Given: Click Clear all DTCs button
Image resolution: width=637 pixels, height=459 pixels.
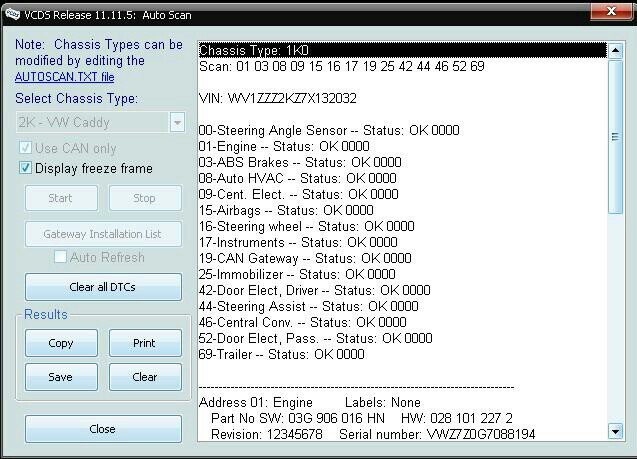Looking at the screenshot, I should pos(103,287).
